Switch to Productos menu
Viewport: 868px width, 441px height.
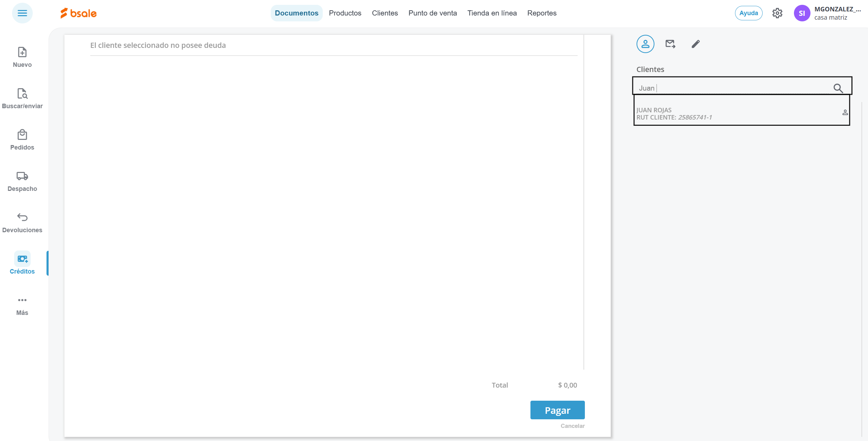pyautogui.click(x=345, y=13)
